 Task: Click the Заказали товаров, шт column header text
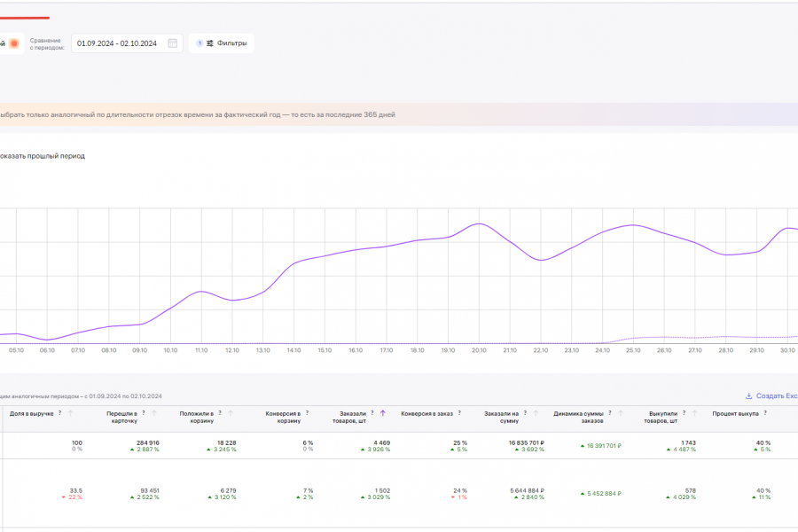(x=349, y=417)
